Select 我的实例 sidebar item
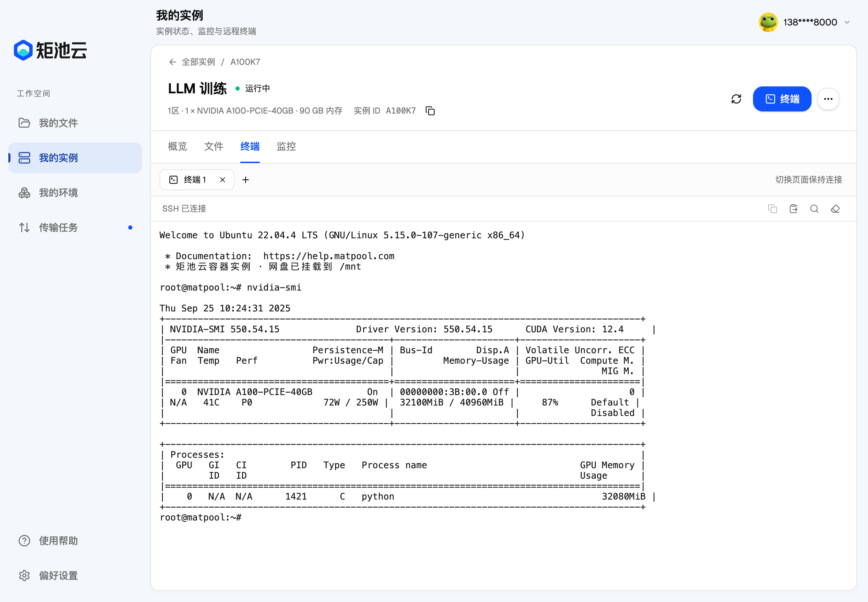This screenshot has width=868, height=602. (75, 158)
